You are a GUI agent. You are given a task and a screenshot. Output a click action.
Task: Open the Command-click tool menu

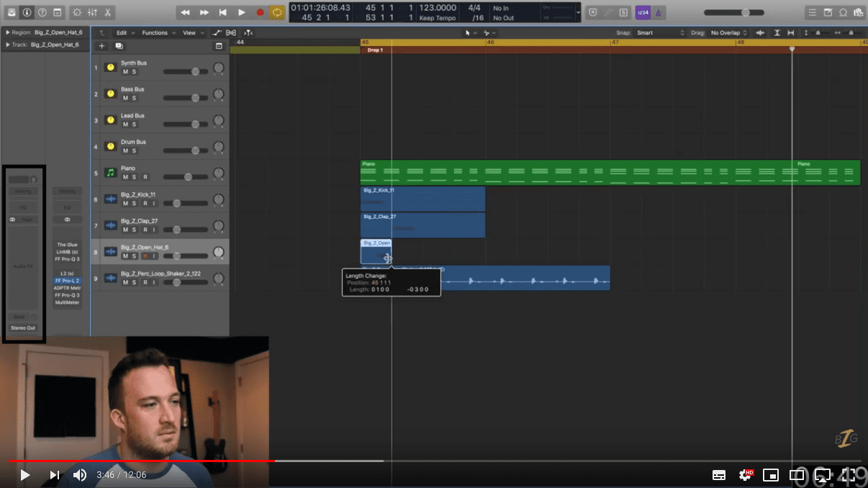[489, 32]
